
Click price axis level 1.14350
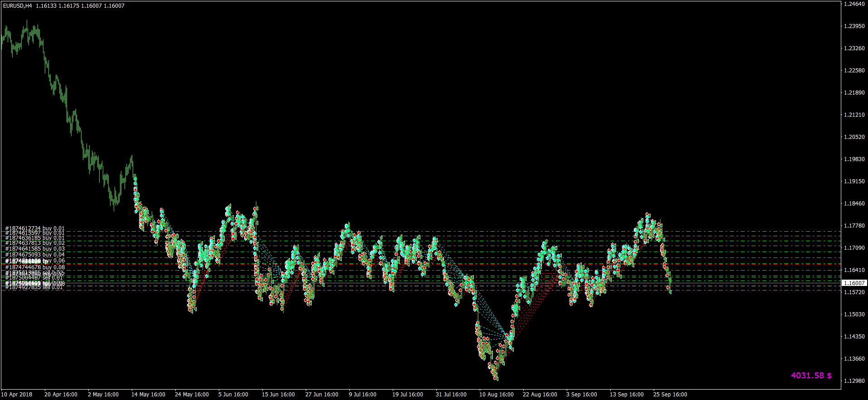854,337
